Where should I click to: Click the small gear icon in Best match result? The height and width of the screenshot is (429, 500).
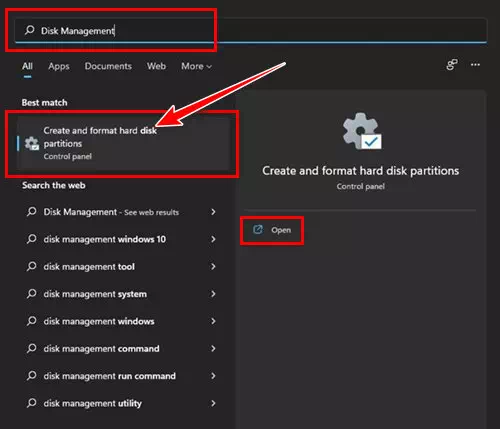click(x=32, y=143)
